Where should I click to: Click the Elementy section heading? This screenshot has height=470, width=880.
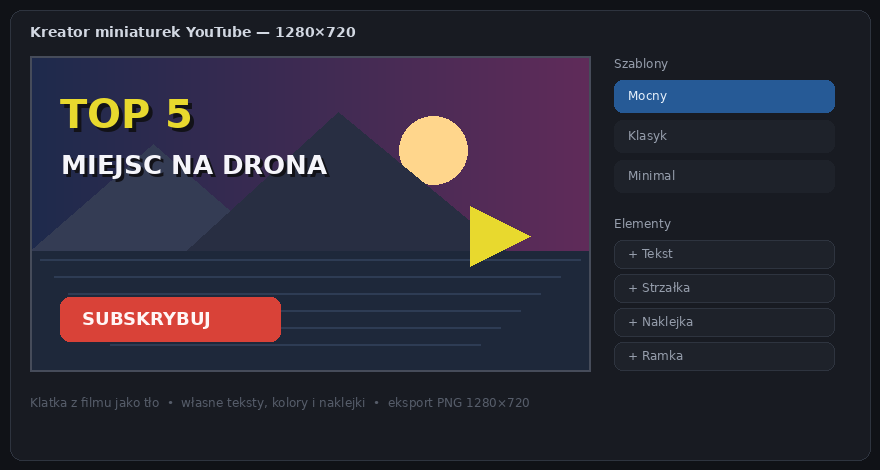(x=642, y=224)
